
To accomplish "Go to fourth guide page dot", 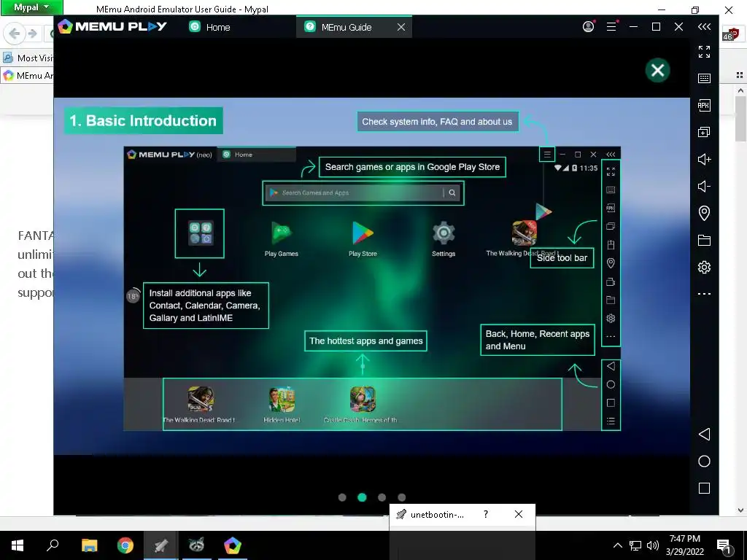I will pos(402,497).
